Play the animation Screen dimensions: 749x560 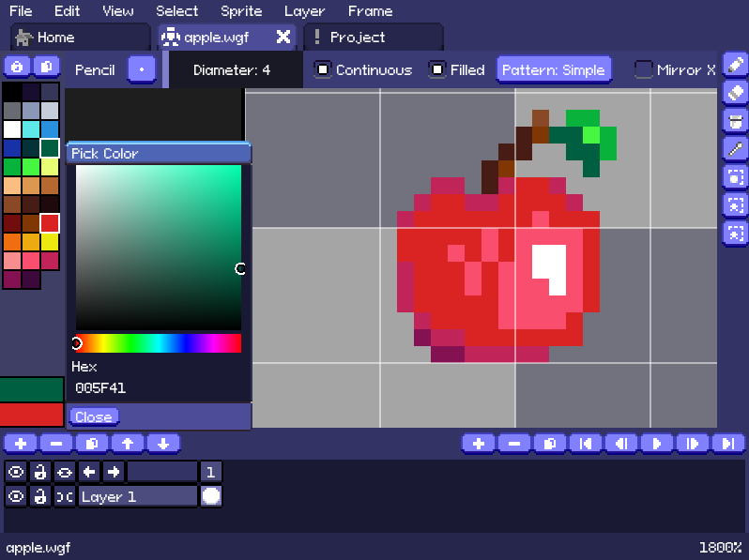[657, 444]
